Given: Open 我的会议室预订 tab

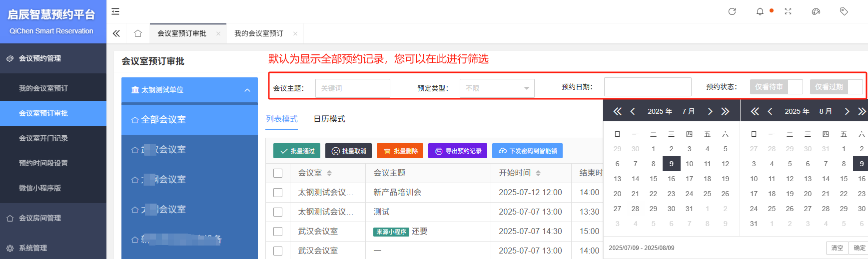Looking at the screenshot, I should coord(259,33).
